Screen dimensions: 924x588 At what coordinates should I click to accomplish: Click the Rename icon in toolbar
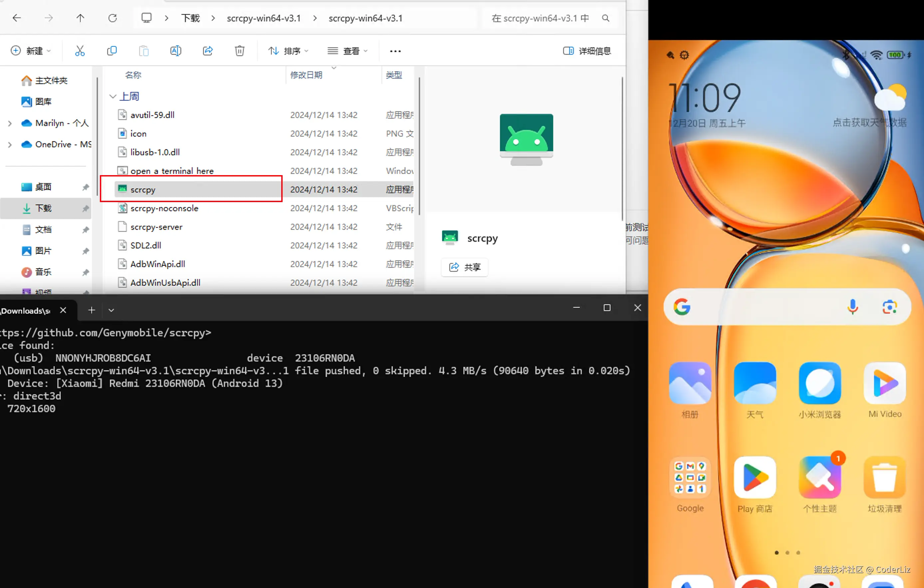pyautogui.click(x=175, y=51)
